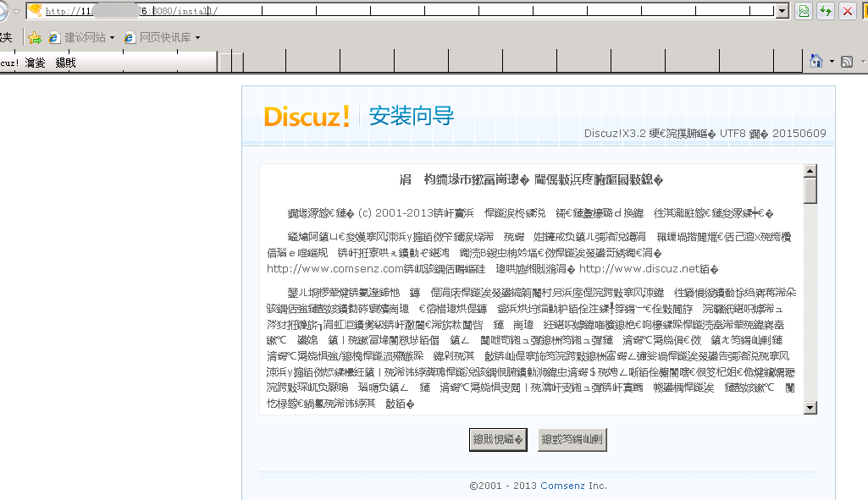Open the recent pages arrow beside Back button
Screen dimensions: 868x500
[x=17, y=11]
